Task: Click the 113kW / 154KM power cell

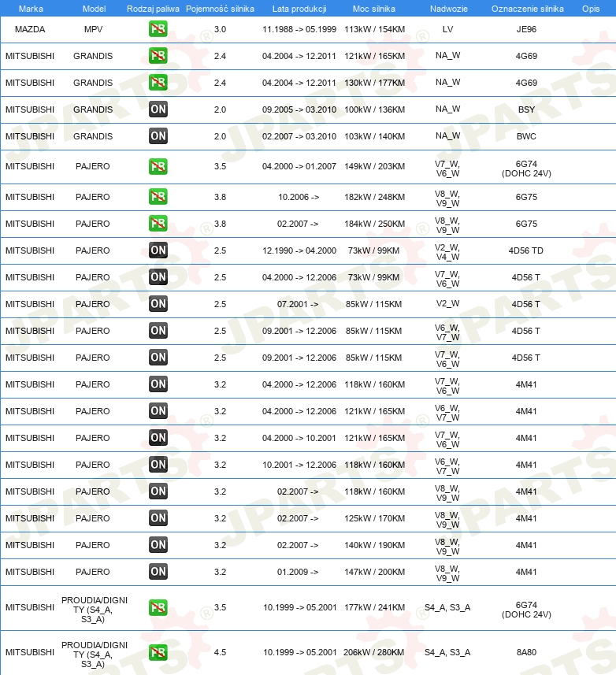Action: pos(374,29)
